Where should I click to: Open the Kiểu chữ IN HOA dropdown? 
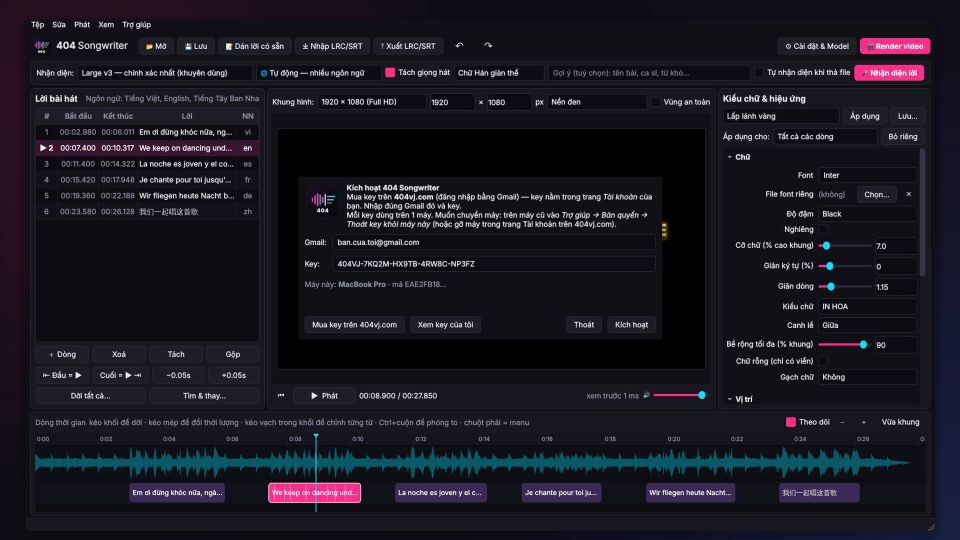pyautogui.click(x=868, y=306)
